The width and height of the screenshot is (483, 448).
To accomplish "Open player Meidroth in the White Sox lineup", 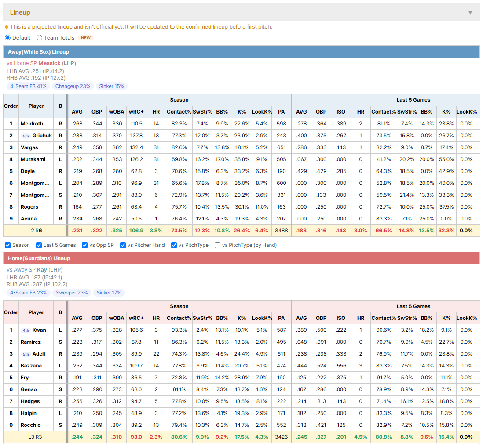I will click(32, 124).
